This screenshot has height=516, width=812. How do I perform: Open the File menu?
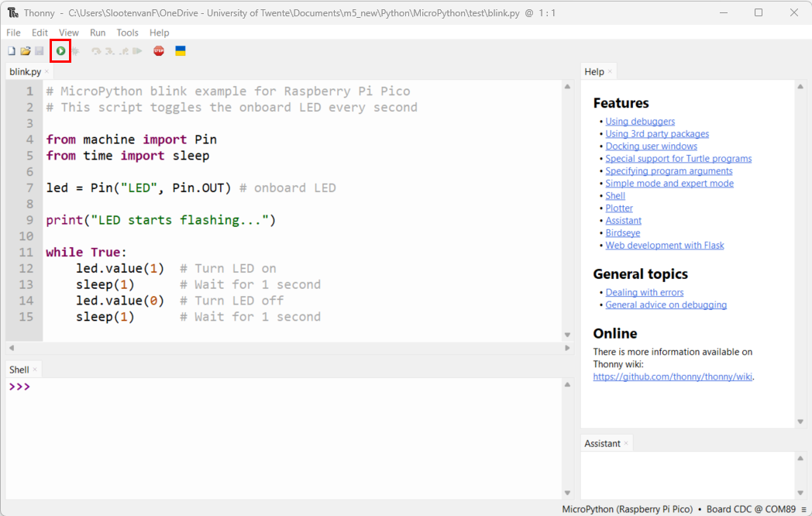pos(13,33)
